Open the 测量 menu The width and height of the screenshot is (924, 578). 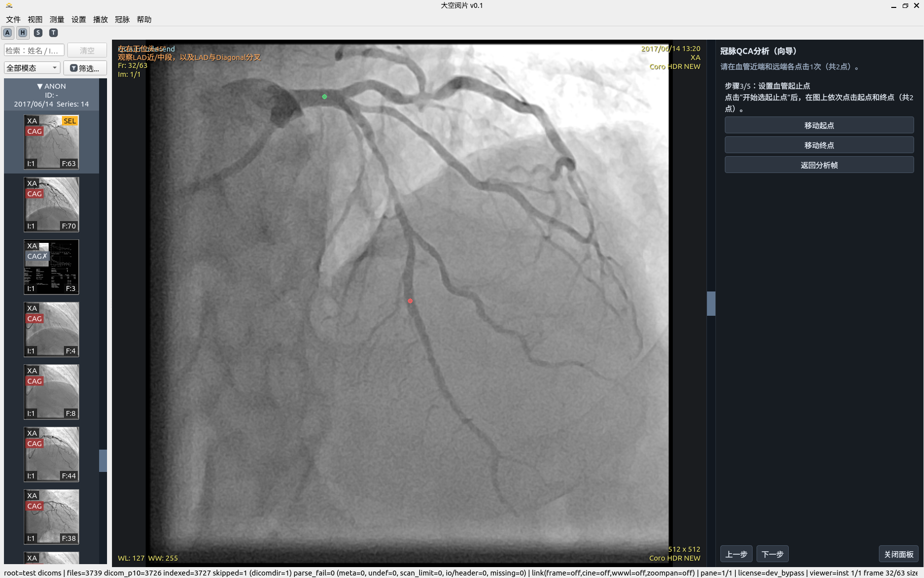point(57,19)
